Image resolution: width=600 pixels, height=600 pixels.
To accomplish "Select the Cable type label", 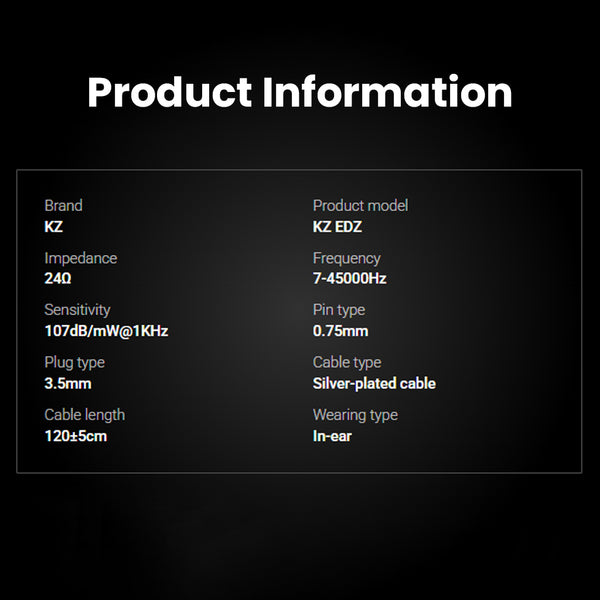I will coord(346,362).
